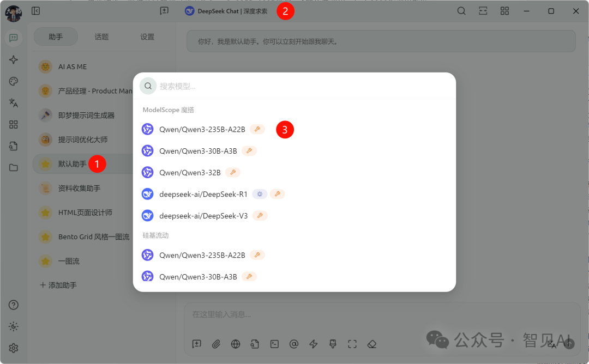
Task: Open the user avatar profile
Action: click(x=13, y=13)
